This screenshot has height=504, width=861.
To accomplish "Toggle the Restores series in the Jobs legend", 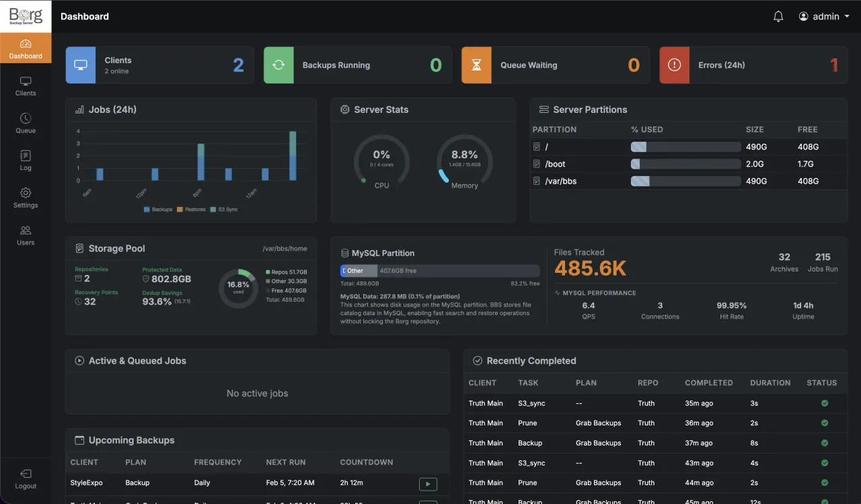I will tap(190, 209).
